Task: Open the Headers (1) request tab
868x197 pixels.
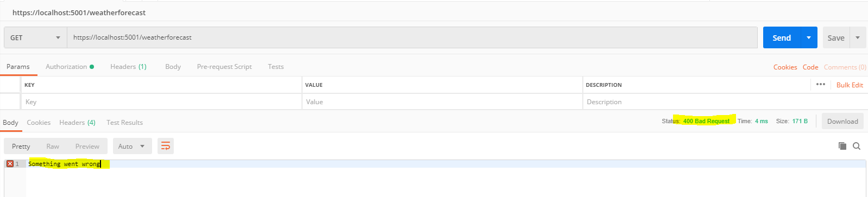Action: tap(128, 67)
